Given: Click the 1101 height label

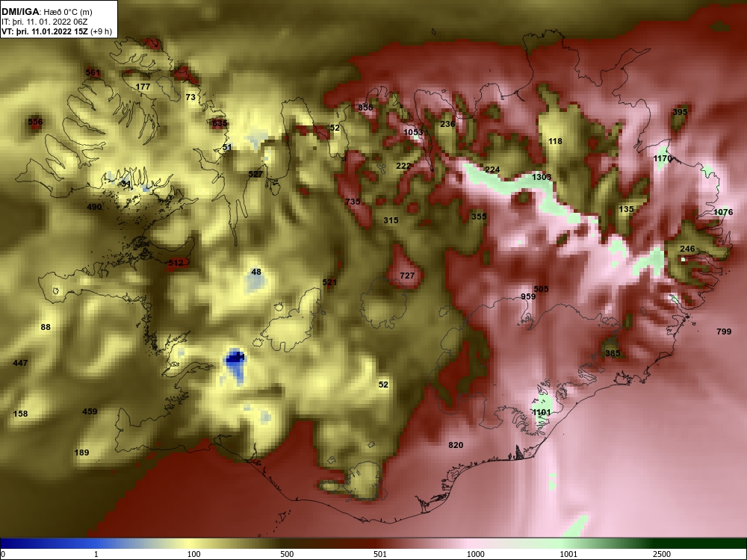Looking at the screenshot, I should point(542,412).
